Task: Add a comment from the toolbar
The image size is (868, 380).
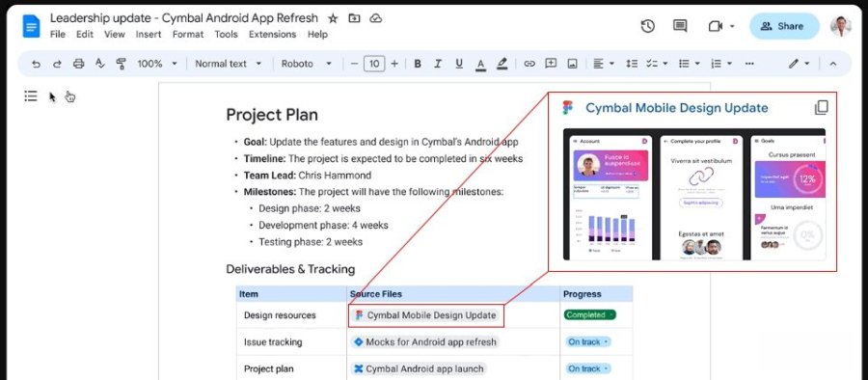Action: click(551, 64)
